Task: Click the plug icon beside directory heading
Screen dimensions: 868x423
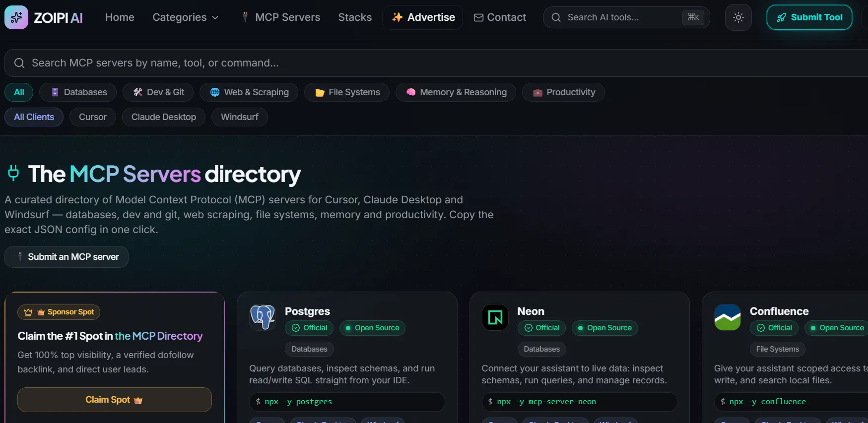Action: click(x=13, y=173)
